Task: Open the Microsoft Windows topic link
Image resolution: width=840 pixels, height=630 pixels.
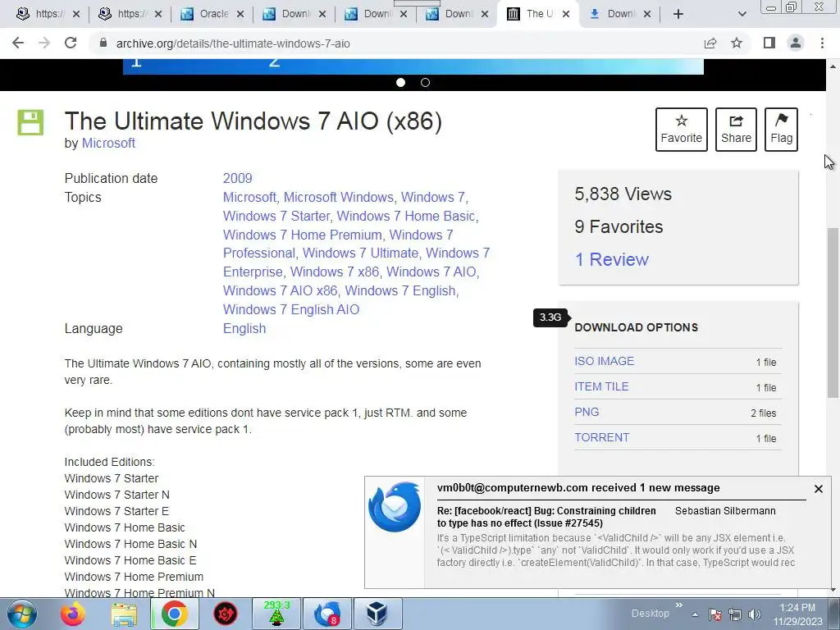Action: (x=339, y=197)
